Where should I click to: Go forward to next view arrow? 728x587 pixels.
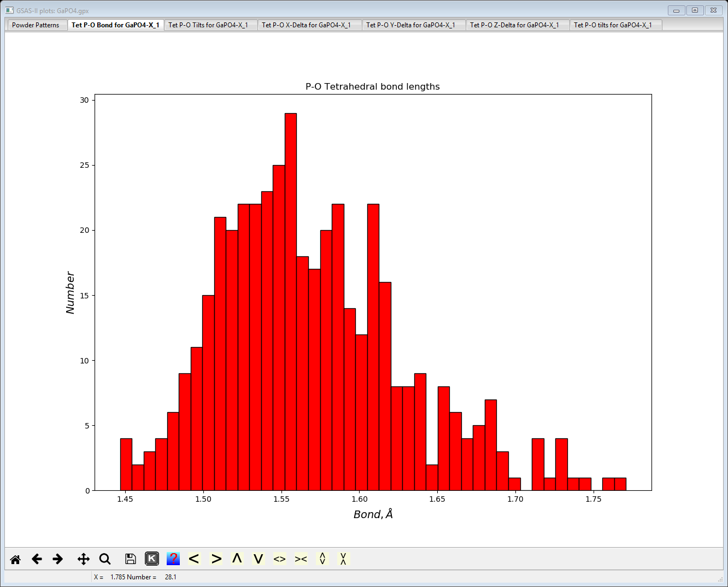point(57,559)
